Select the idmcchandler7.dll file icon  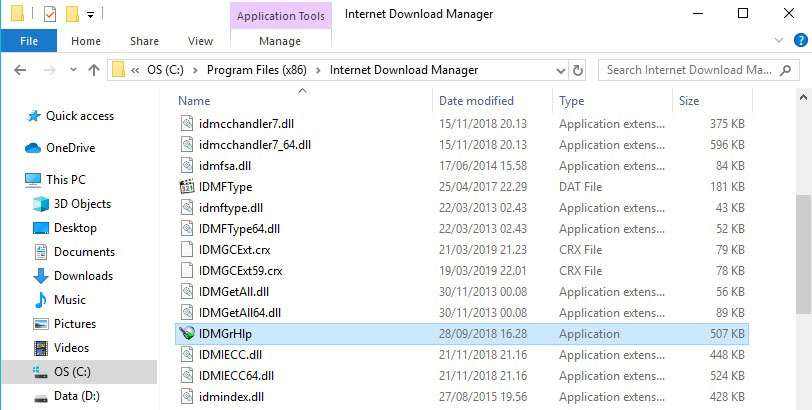tap(186, 124)
